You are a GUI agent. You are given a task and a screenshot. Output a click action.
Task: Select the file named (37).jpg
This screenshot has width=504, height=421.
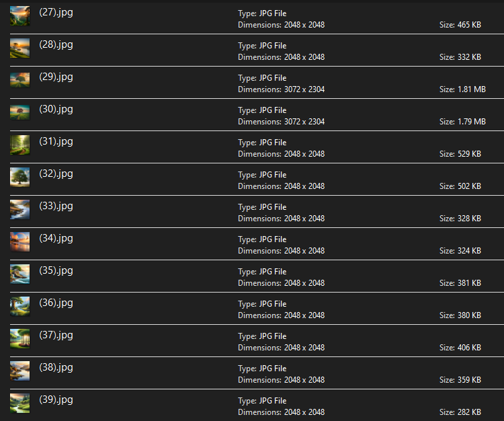click(x=56, y=335)
